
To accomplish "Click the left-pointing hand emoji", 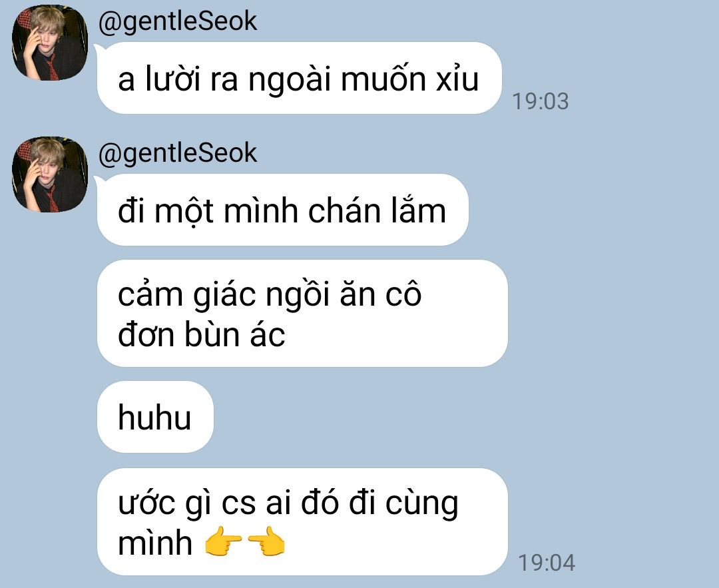I will point(266,541).
